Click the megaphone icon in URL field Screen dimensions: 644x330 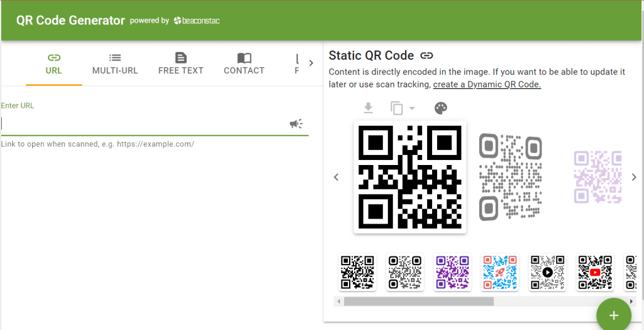(x=296, y=124)
